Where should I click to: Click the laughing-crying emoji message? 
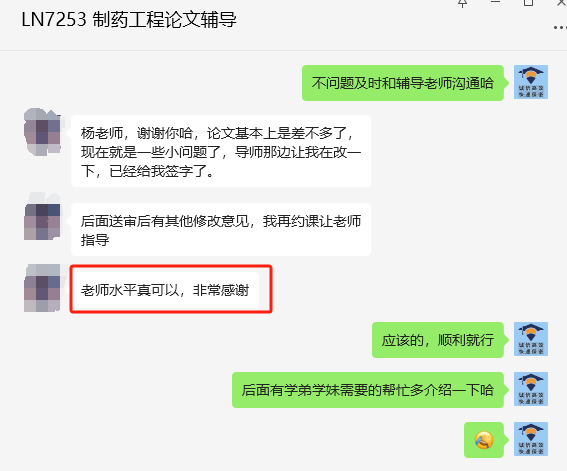[484, 440]
